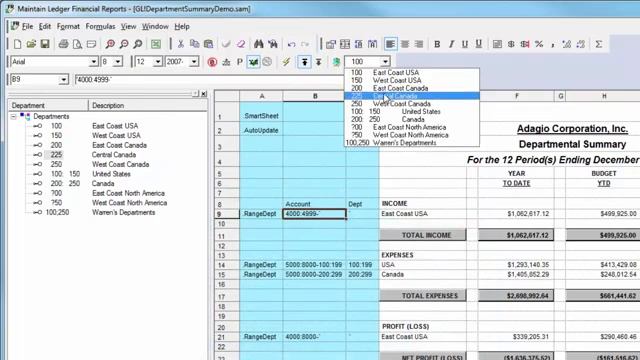Select 250 West Coast Canada tree row
The width and height of the screenshot is (640, 360).
click(100, 164)
